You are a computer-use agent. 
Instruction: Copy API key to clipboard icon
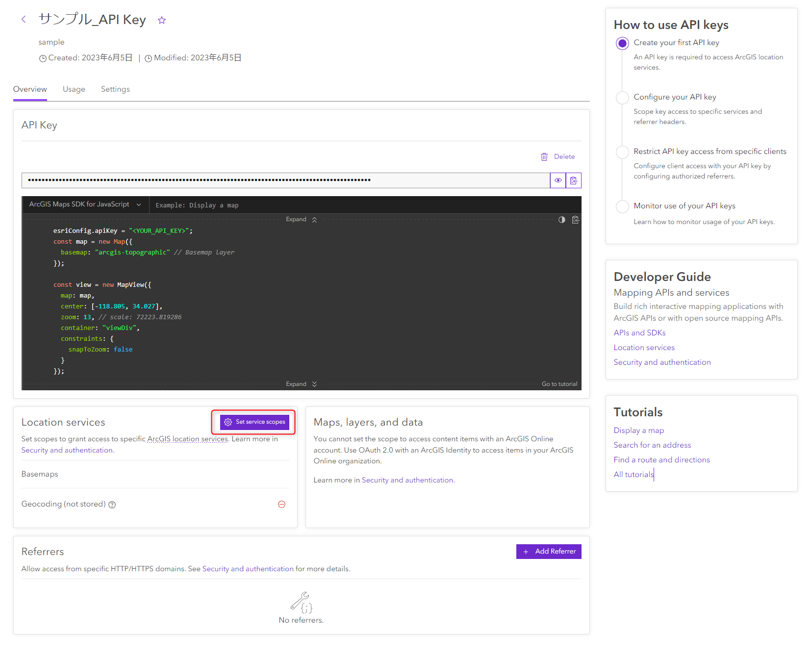574,180
